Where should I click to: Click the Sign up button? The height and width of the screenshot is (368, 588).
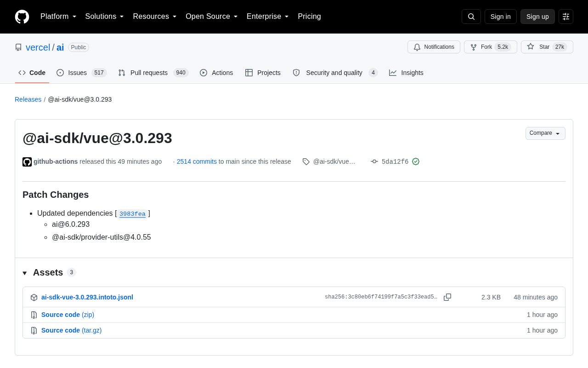[537, 17]
